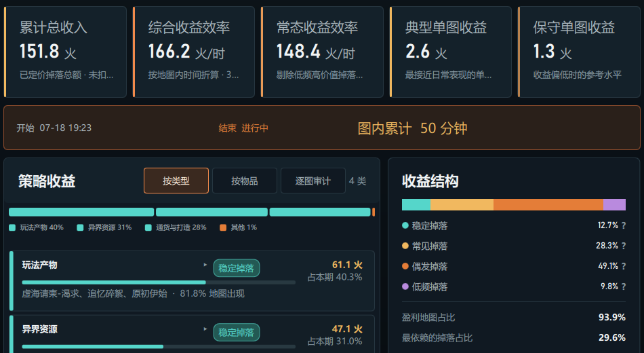Click the 图内累计 50 分钟 text
The height and width of the screenshot is (353, 644).
(412, 128)
